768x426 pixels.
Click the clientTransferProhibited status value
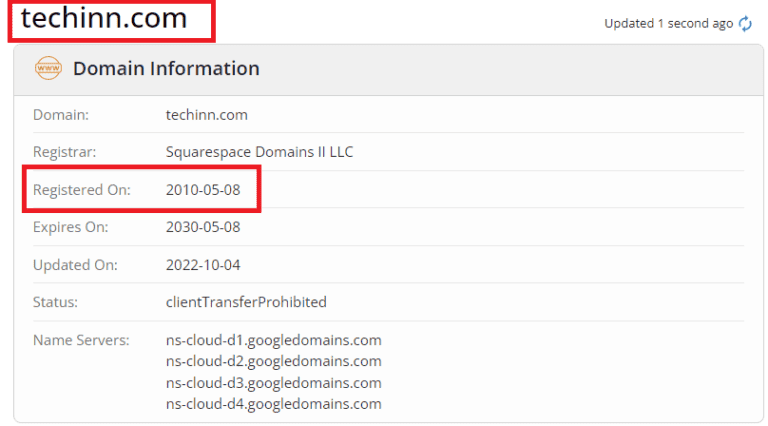pyautogui.click(x=246, y=302)
